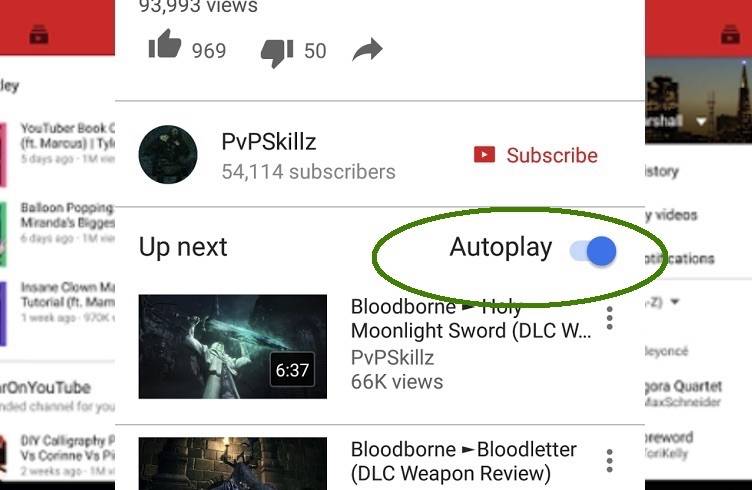
Task: Play the Bloodletter video thumbnail
Action: coord(233,463)
